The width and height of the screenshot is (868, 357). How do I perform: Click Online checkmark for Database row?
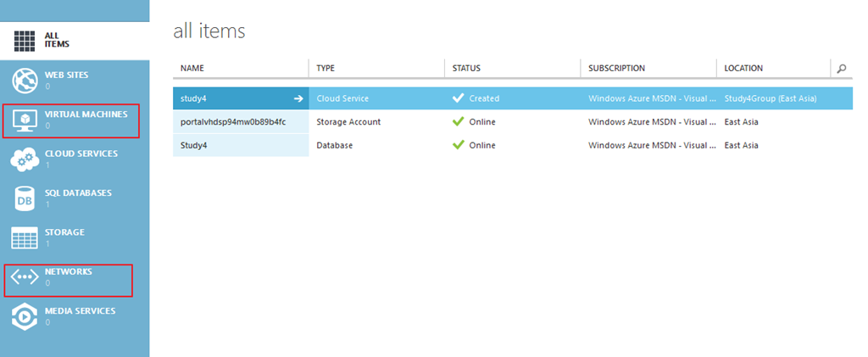(x=458, y=144)
